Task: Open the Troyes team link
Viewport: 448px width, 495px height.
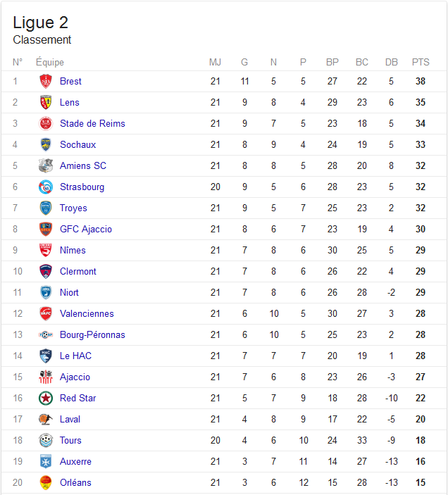Action: coord(73,208)
